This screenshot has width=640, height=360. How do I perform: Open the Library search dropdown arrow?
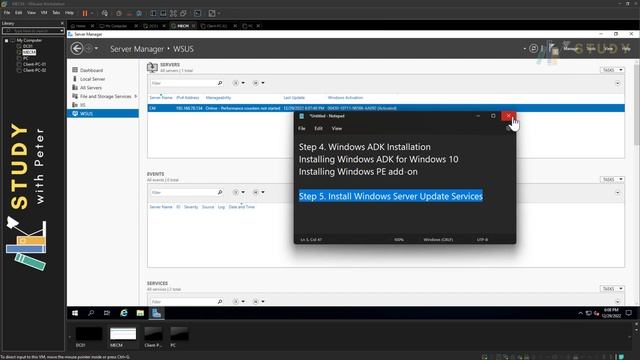tap(62, 31)
